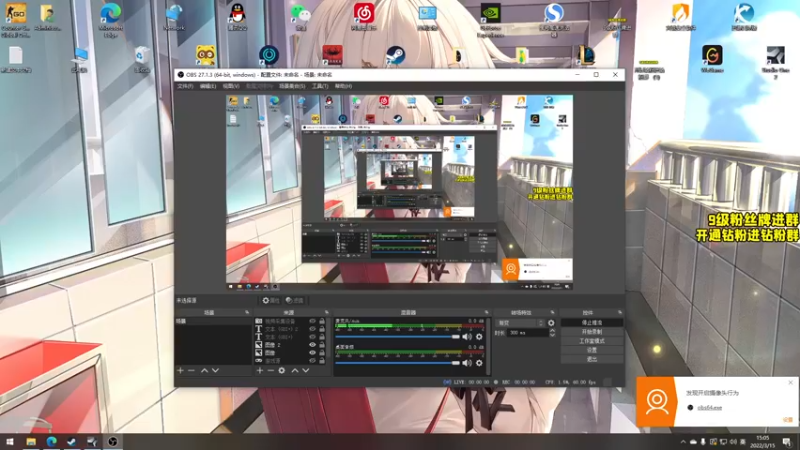Click the 属性 properties gear button
The image size is (800, 450).
(270, 301)
